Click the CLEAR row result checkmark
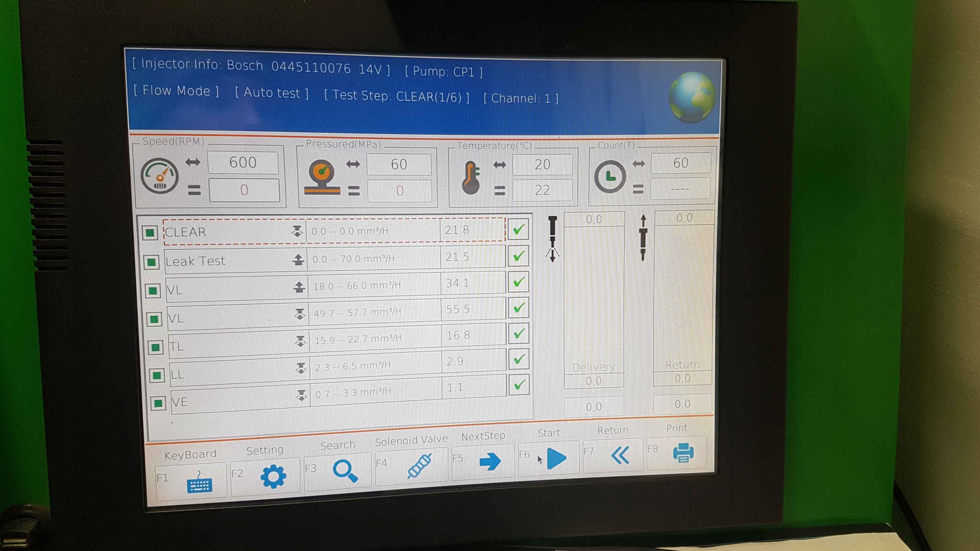This screenshot has width=980, height=551. [518, 230]
